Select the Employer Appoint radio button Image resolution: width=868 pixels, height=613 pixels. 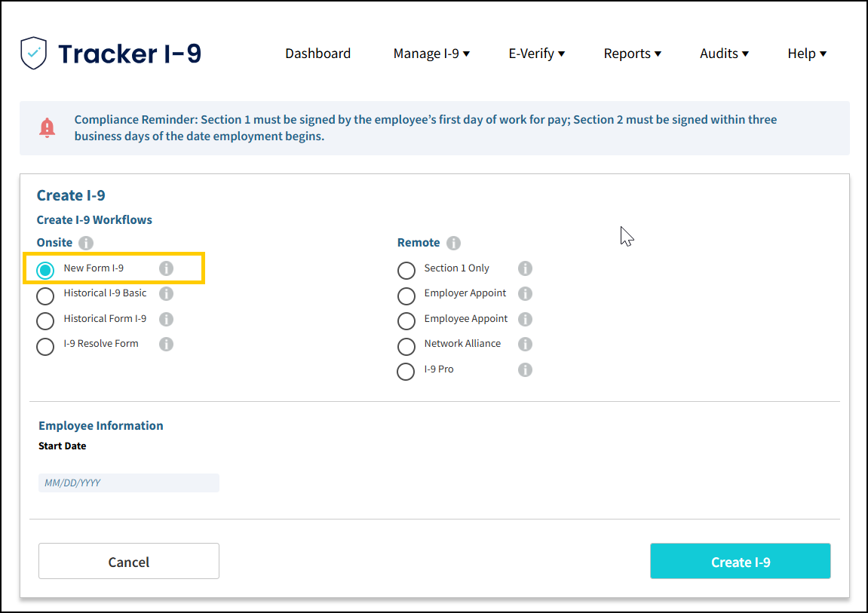point(406,296)
